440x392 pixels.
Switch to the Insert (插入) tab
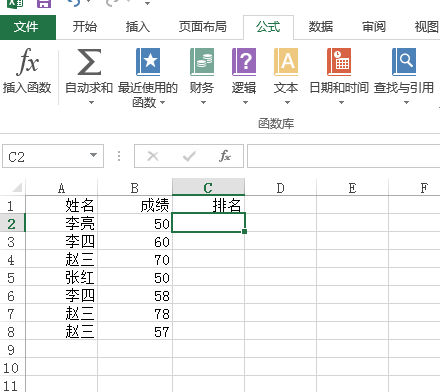(x=138, y=27)
